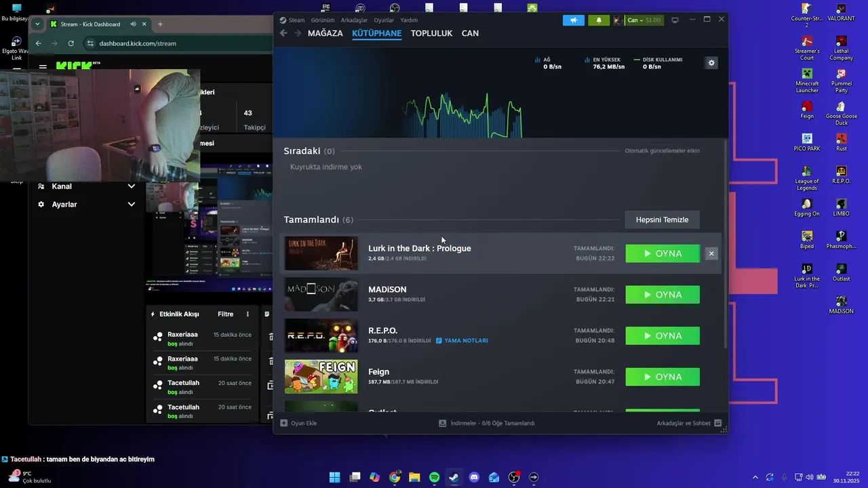Screen dimensions: 868x488
Task: Go back in Chrome browser
Action: click(x=39, y=43)
